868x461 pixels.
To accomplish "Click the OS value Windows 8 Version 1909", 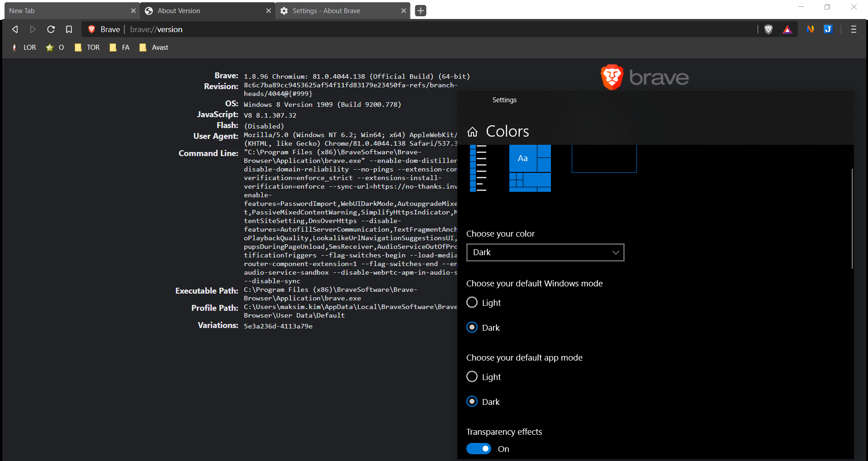I will [x=323, y=105].
